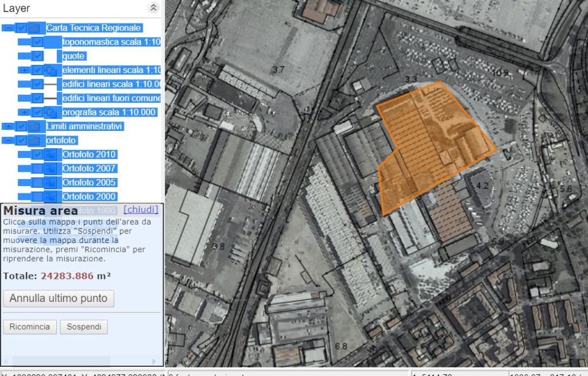Enable the Ortofoto 2005 layer checkbox
Image resolution: width=588 pixels, height=376 pixels.
click(37, 183)
